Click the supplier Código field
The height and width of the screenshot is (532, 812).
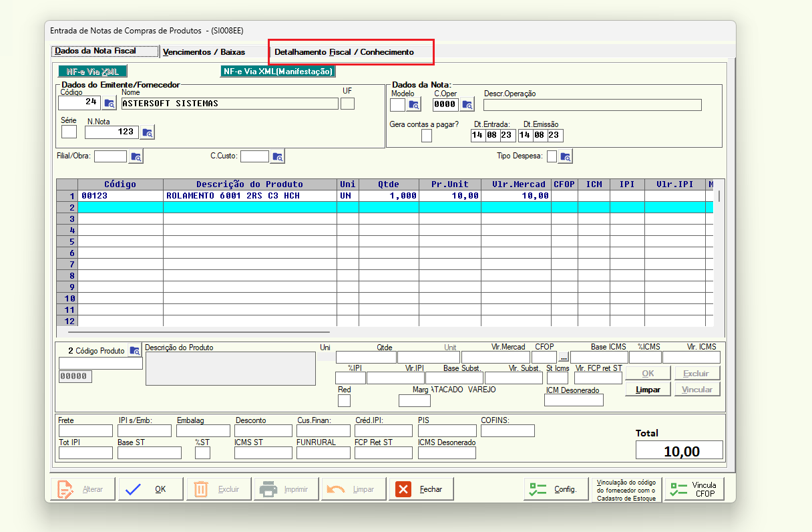pyautogui.click(x=80, y=104)
